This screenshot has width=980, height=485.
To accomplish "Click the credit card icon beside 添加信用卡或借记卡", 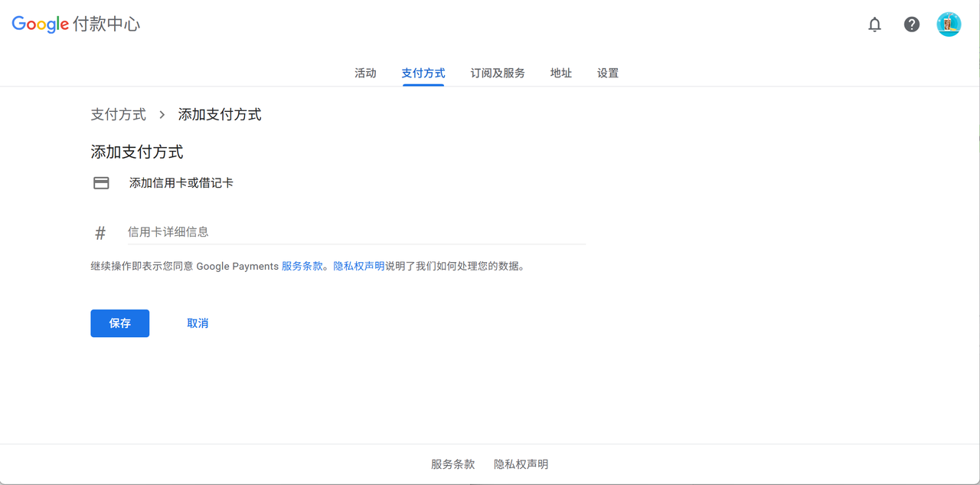I will point(101,182).
